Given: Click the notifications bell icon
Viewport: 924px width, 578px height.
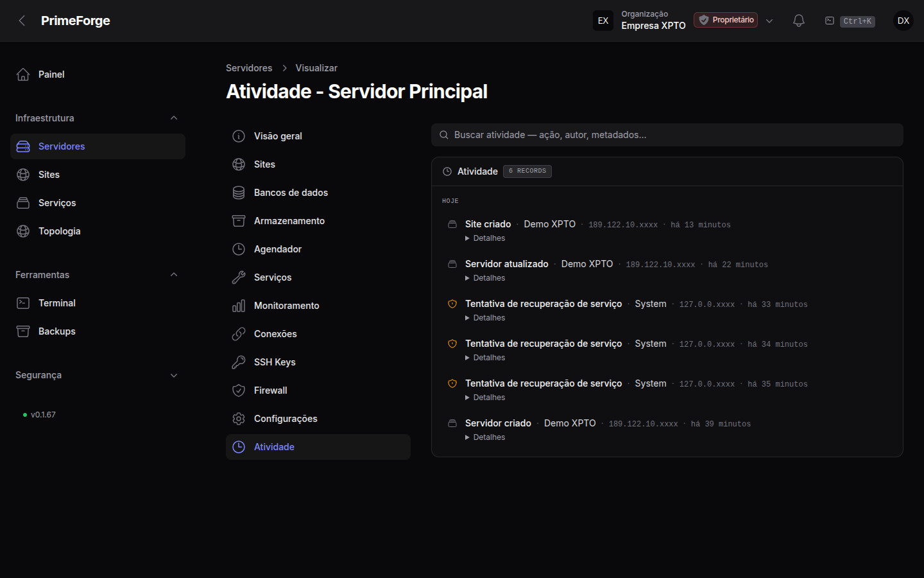Looking at the screenshot, I should tap(798, 21).
